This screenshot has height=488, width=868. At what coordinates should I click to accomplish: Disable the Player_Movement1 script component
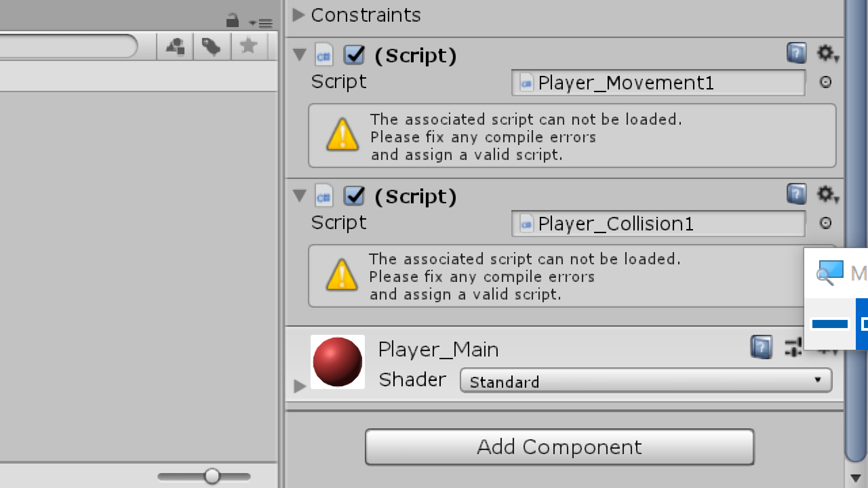point(354,54)
